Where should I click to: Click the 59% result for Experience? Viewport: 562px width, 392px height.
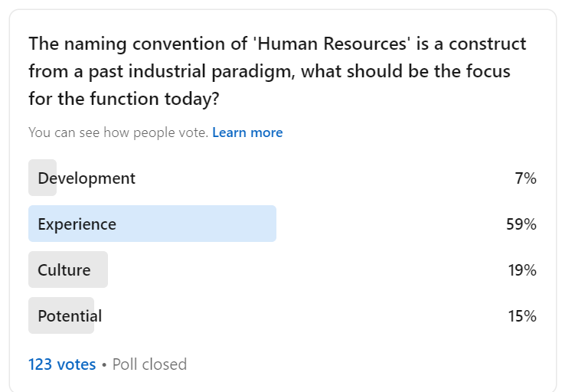click(521, 224)
